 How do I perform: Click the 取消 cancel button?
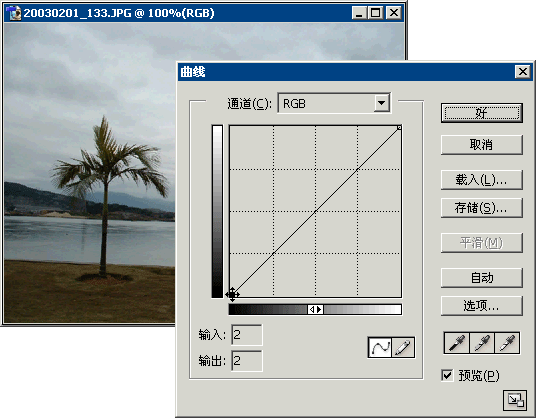481,145
